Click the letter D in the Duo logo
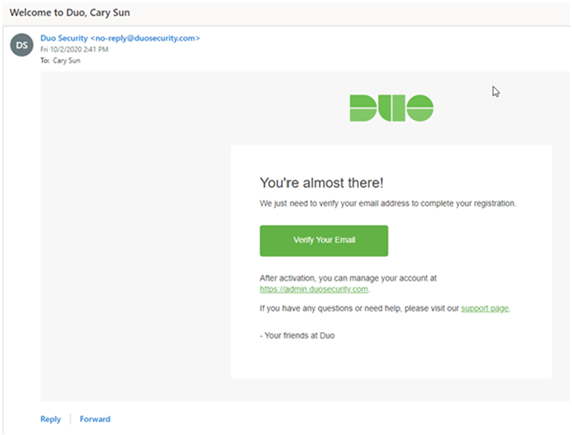The width and height of the screenshot is (572, 435). pos(363,108)
